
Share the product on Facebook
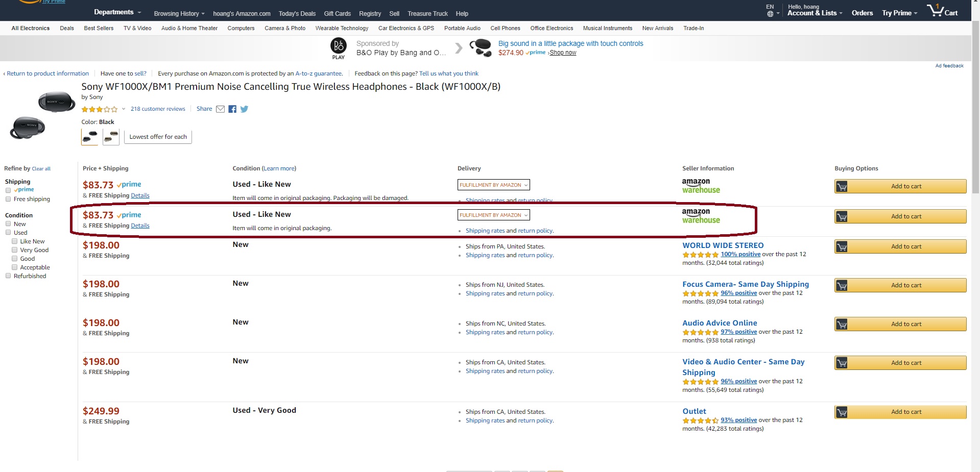tap(232, 109)
